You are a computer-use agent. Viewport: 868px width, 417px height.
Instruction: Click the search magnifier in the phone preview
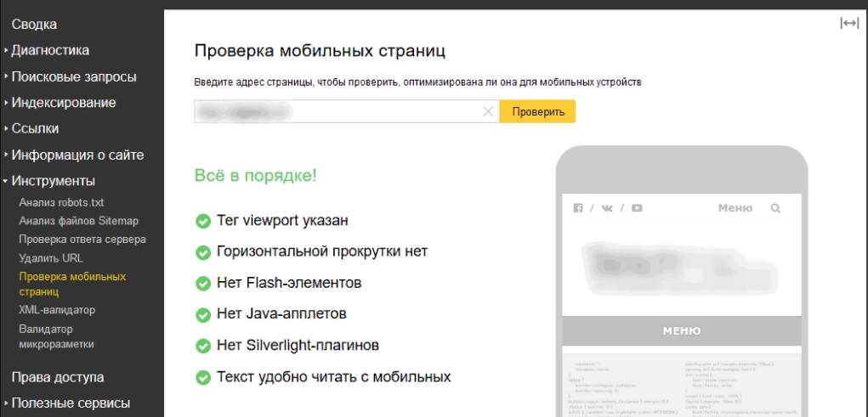click(x=775, y=209)
